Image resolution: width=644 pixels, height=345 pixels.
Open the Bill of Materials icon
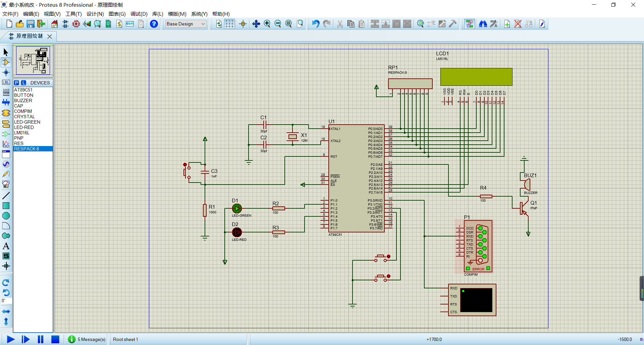119,24
